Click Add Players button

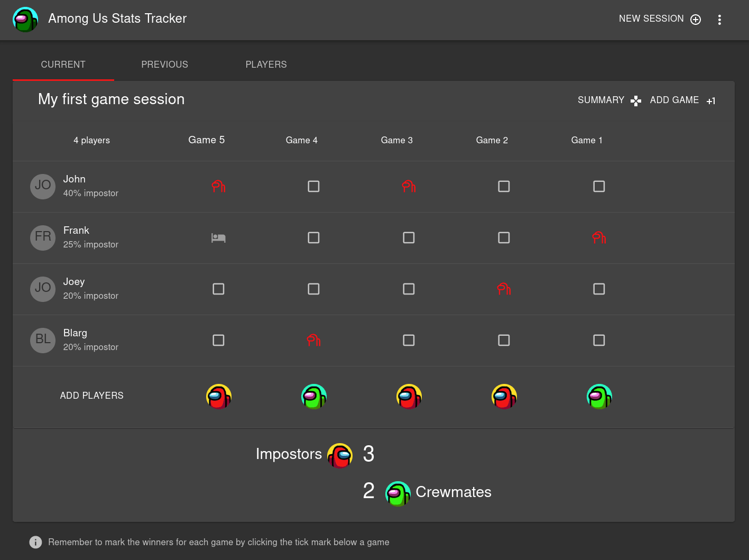pos(92,396)
